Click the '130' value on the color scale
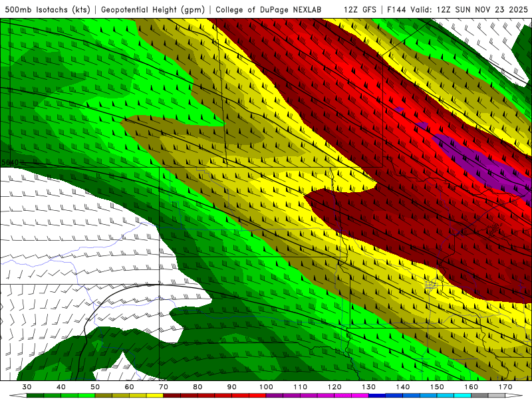 click(x=369, y=387)
